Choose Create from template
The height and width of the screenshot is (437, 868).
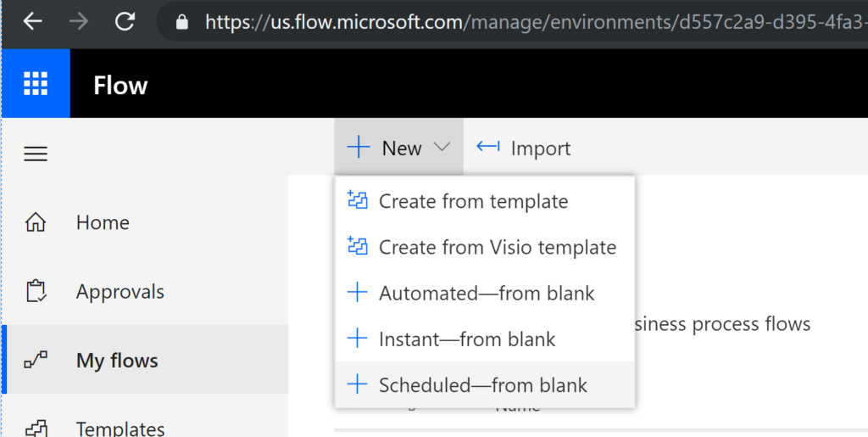pos(473,201)
